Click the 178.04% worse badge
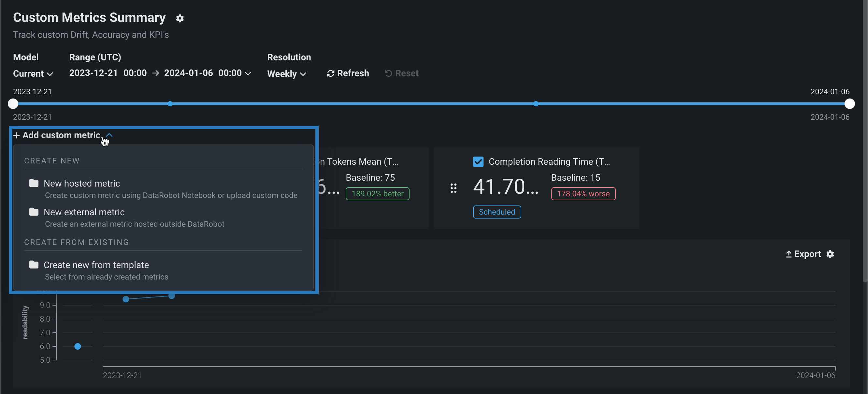Viewport: 868px width, 394px height. pos(583,194)
